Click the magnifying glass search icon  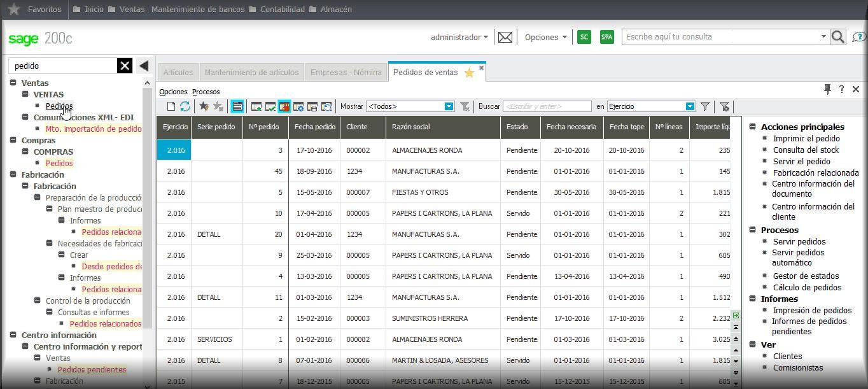(838, 37)
